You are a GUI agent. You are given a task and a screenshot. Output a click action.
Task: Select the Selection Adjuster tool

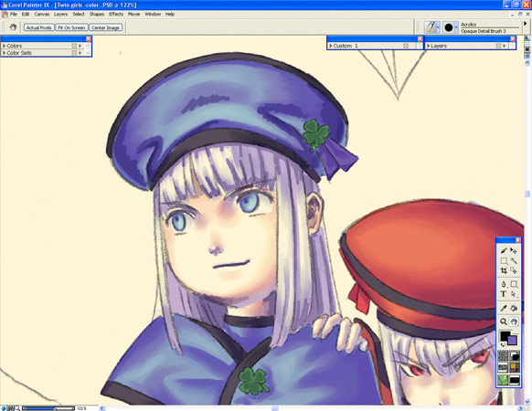click(x=514, y=270)
